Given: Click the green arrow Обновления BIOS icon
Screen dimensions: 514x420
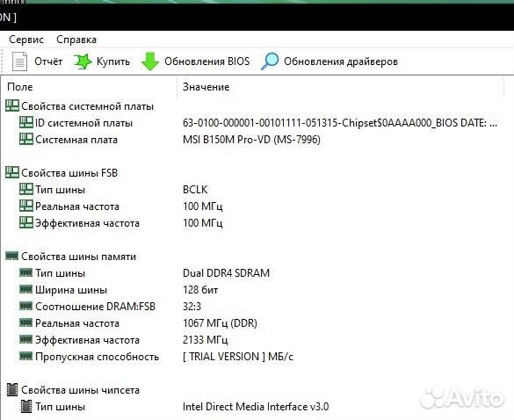Looking at the screenshot, I should [150, 62].
